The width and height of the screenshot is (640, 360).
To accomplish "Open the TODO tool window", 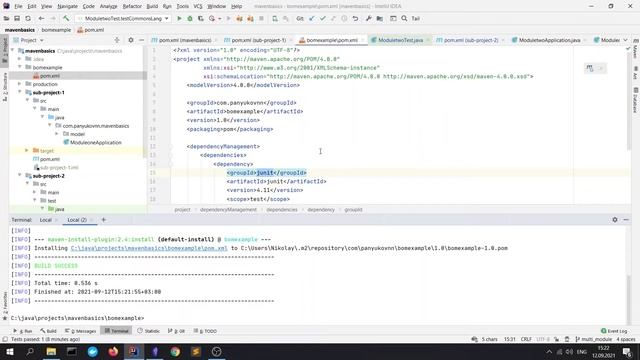I will (205, 331).
